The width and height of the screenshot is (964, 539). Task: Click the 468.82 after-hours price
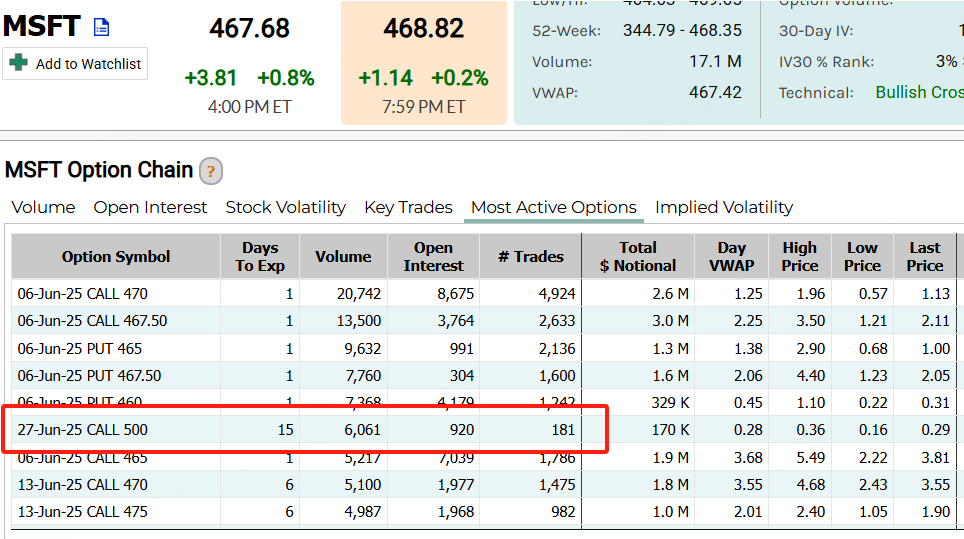click(424, 28)
